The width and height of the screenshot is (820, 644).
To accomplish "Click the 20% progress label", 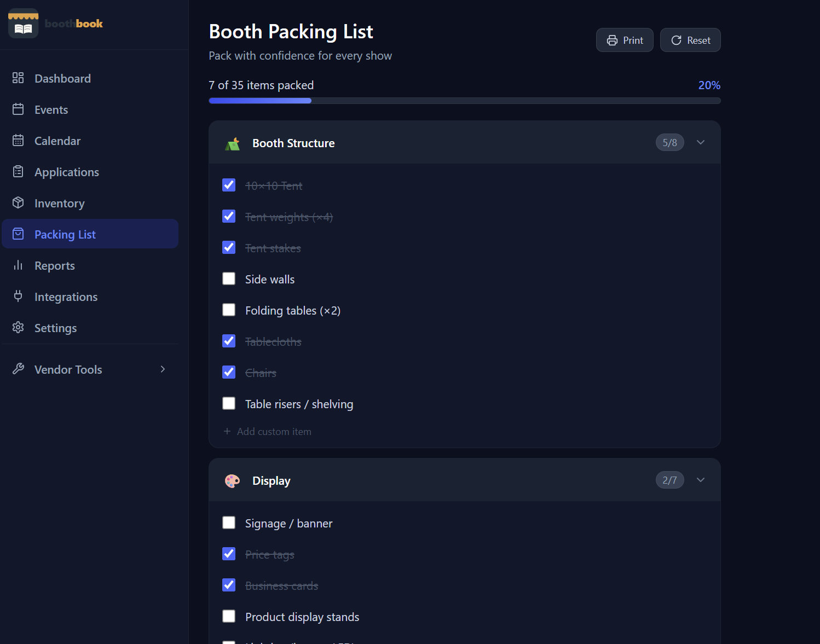I will coord(709,85).
